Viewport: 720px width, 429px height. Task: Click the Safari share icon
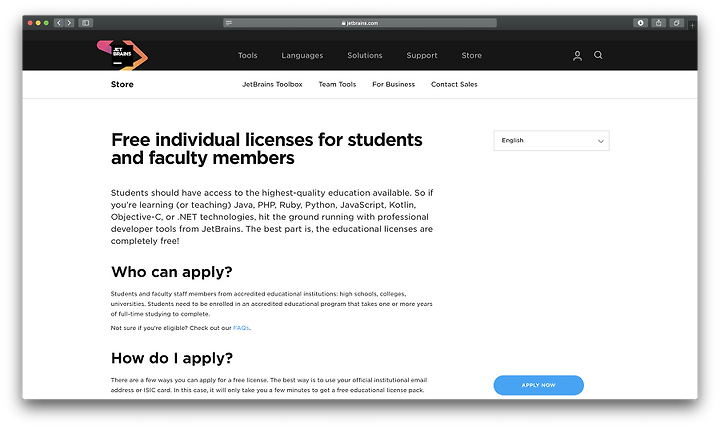click(658, 23)
